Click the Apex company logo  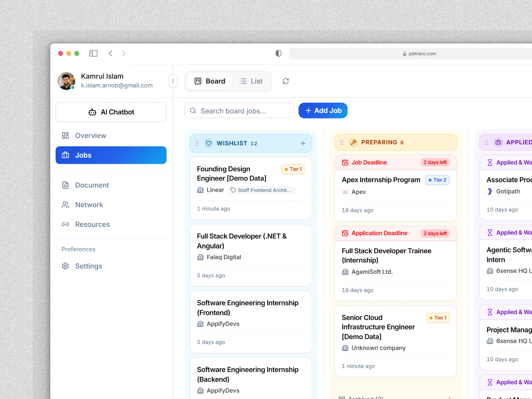pos(345,192)
